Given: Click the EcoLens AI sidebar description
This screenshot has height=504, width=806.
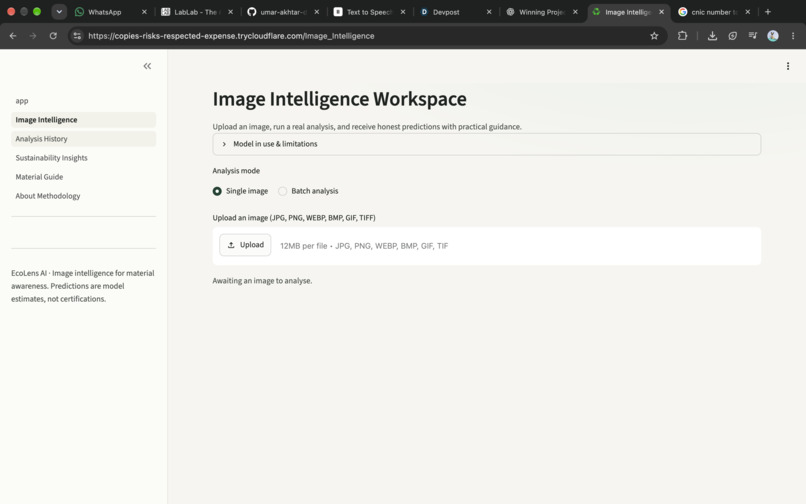Looking at the screenshot, I should pyautogui.click(x=83, y=286).
